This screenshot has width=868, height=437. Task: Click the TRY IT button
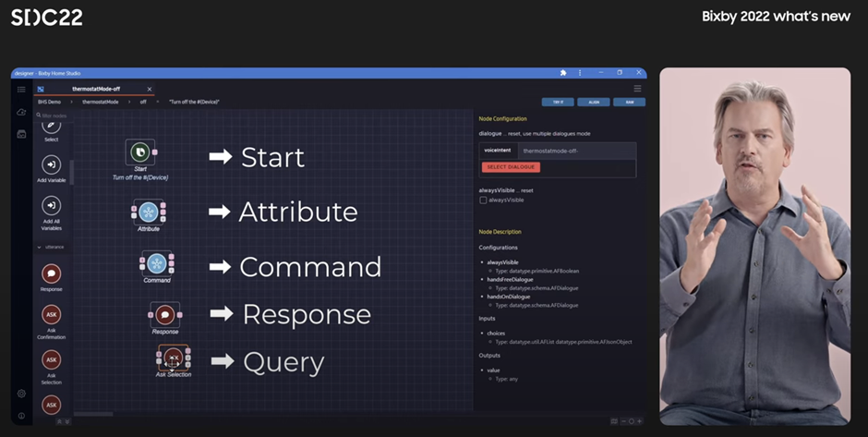coord(558,103)
